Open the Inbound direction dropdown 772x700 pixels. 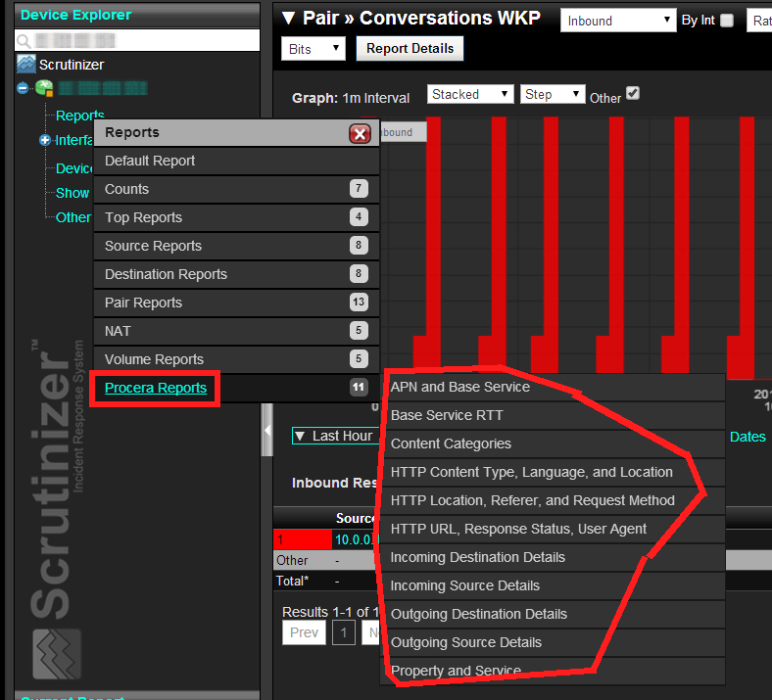click(x=618, y=21)
